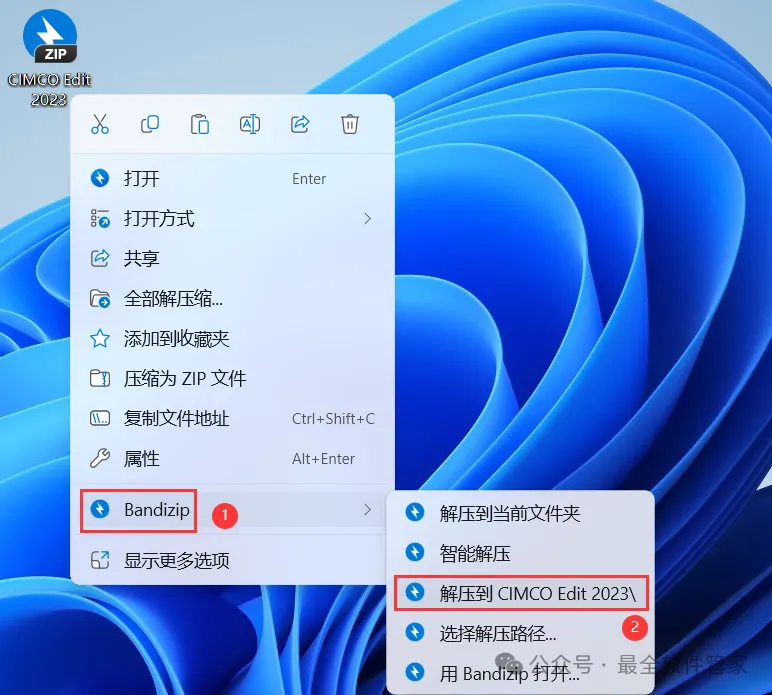Click the path icon beside 复制文件地址

pos(100,419)
